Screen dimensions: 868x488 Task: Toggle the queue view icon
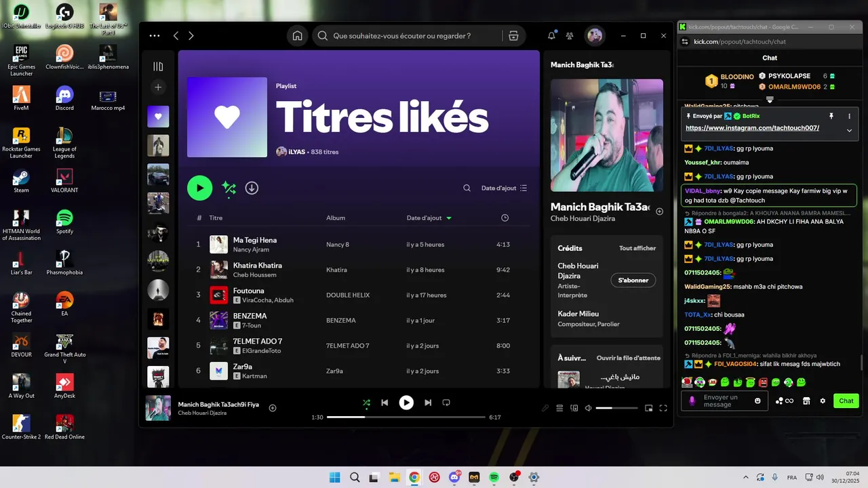559,408
